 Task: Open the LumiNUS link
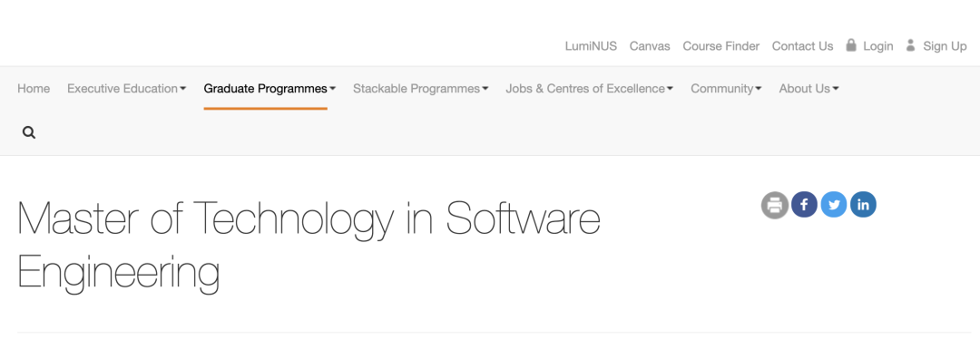point(591,46)
